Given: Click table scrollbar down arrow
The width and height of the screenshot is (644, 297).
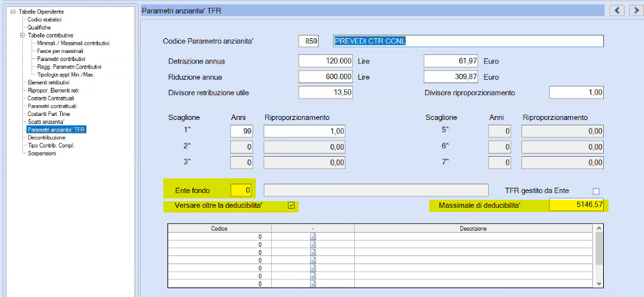Looking at the screenshot, I should click(x=598, y=284).
